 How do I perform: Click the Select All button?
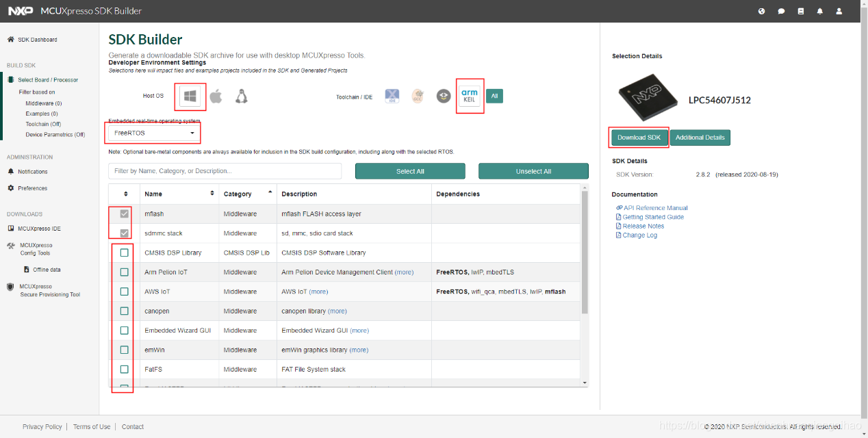click(410, 171)
